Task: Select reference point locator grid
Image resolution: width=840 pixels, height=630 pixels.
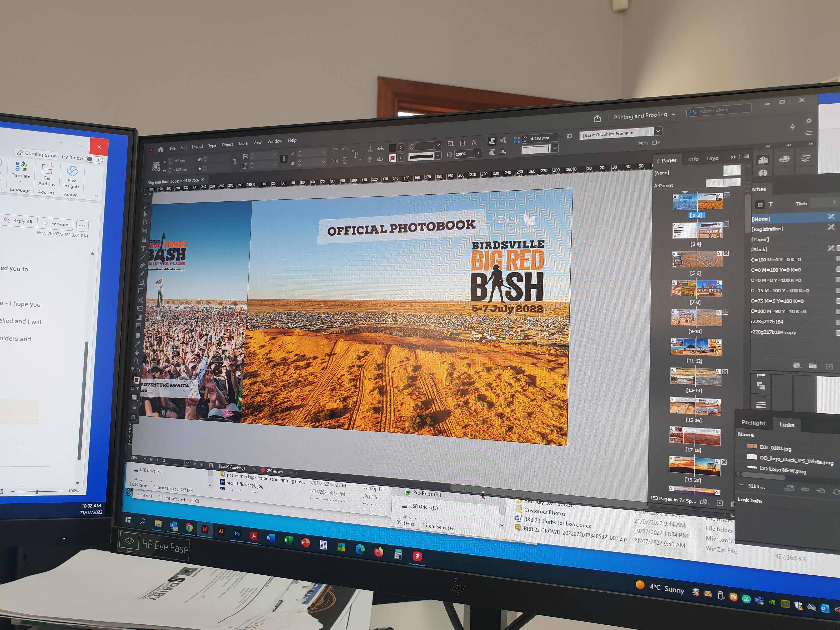Action: (x=156, y=166)
